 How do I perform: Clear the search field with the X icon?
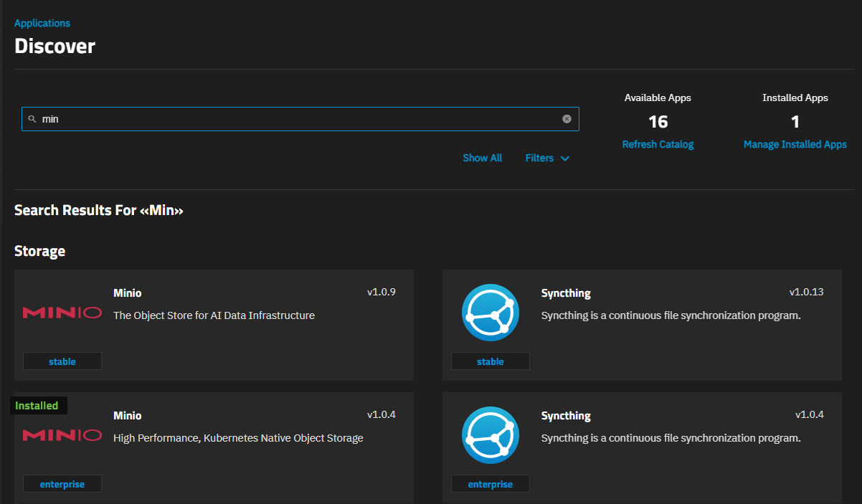(x=567, y=119)
